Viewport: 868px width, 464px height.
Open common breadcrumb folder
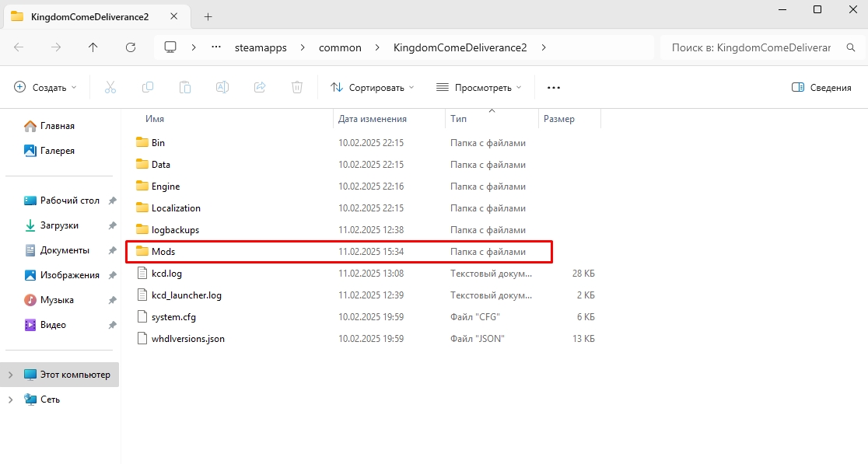[x=340, y=47]
